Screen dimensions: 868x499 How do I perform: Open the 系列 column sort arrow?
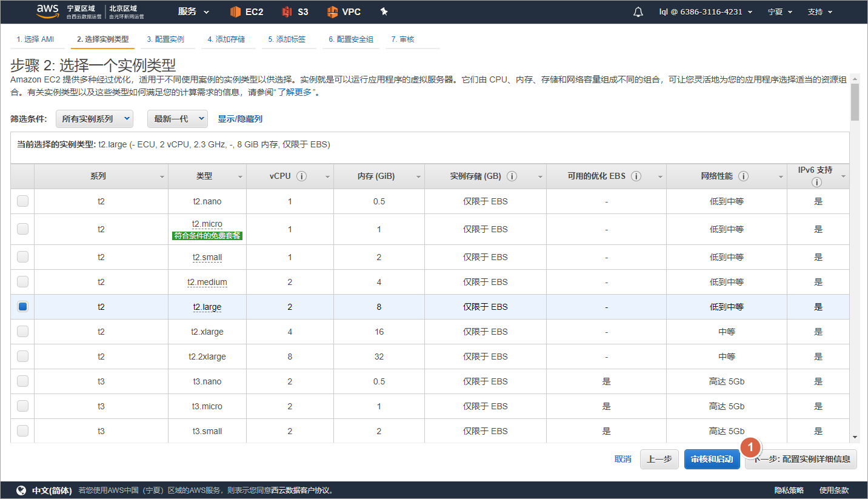pyautogui.click(x=162, y=177)
